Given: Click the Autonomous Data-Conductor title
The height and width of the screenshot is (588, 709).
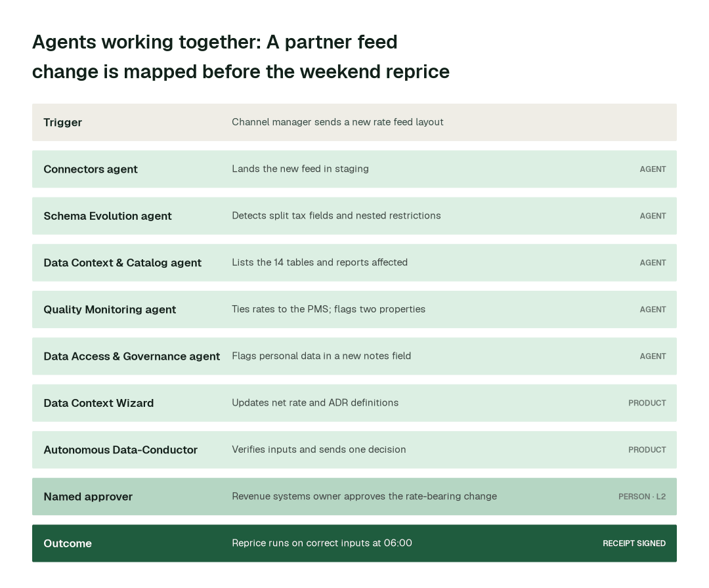Looking at the screenshot, I should [120, 450].
